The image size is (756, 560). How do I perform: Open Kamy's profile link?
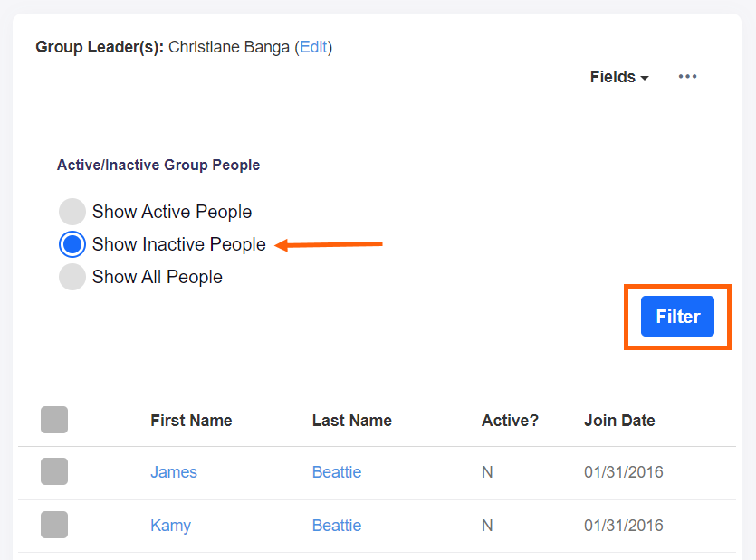pos(170,526)
